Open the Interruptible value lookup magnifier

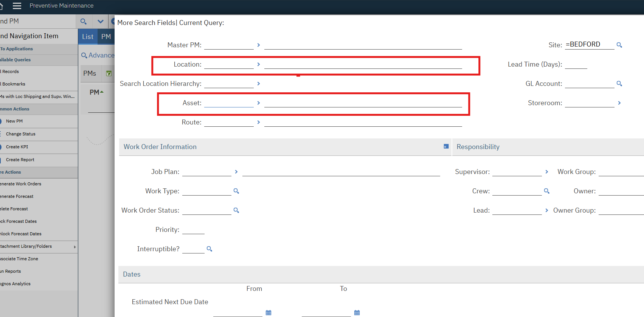coord(209,249)
